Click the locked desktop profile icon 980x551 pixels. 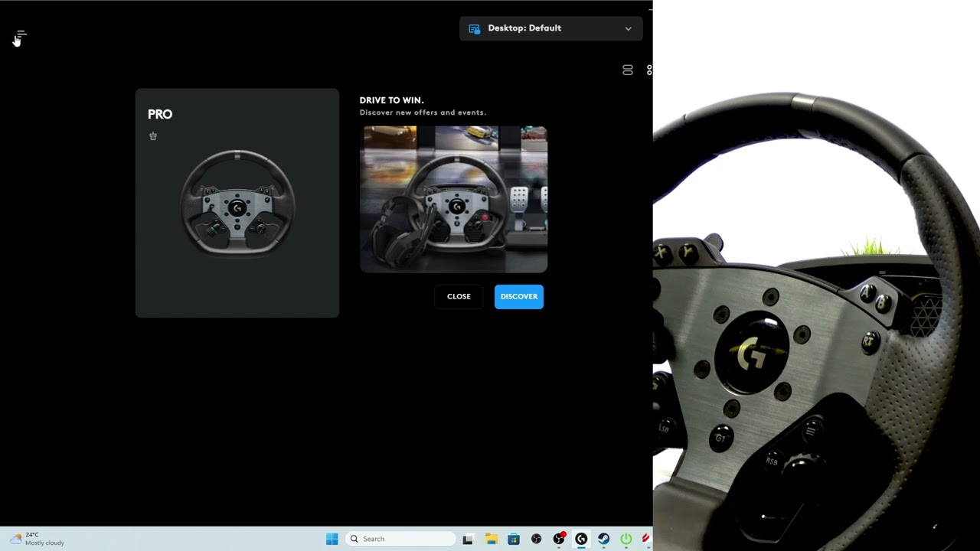click(474, 28)
